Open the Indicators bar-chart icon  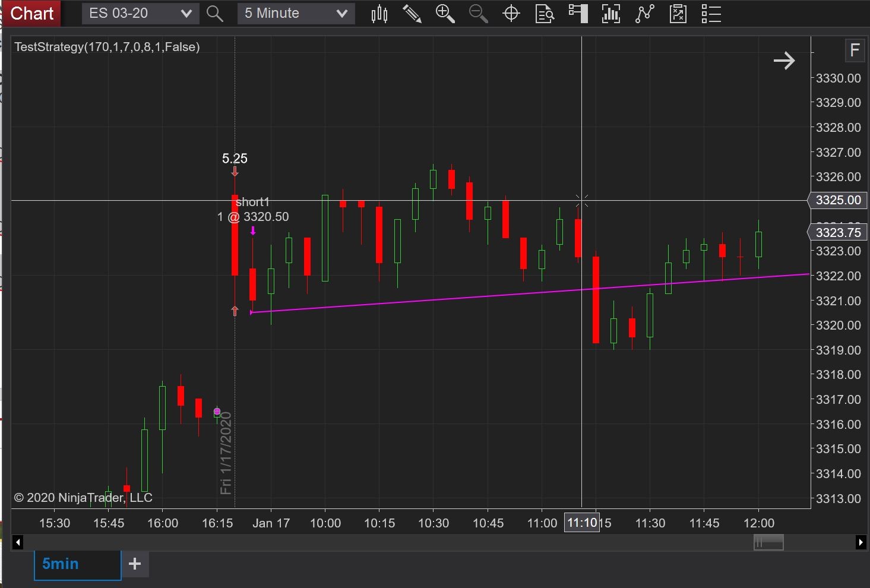[x=611, y=14]
